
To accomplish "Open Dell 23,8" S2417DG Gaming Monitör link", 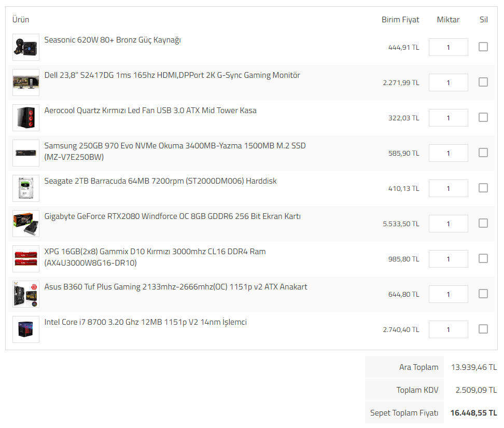I will [x=172, y=75].
